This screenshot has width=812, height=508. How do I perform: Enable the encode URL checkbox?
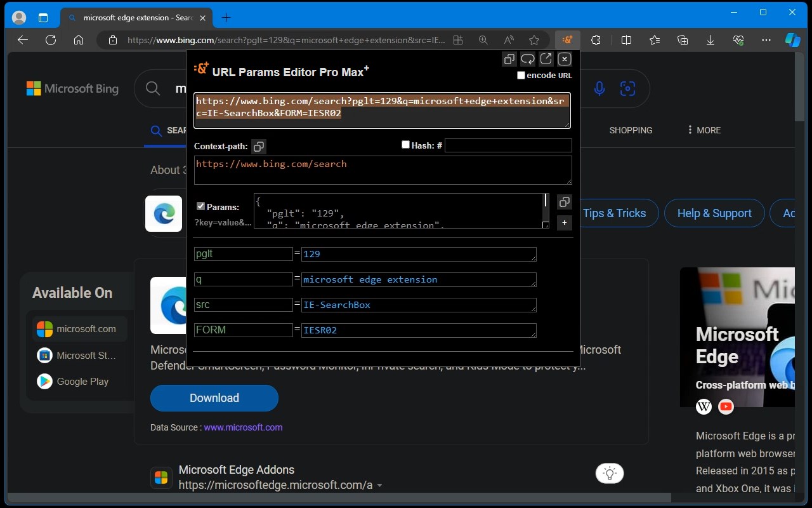pyautogui.click(x=521, y=76)
